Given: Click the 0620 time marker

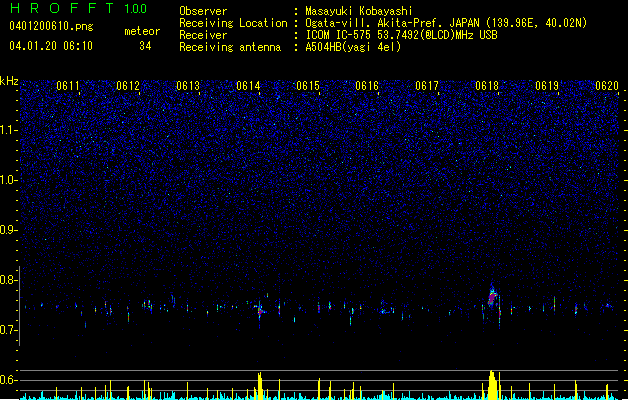Looking at the screenshot, I should point(607,86).
